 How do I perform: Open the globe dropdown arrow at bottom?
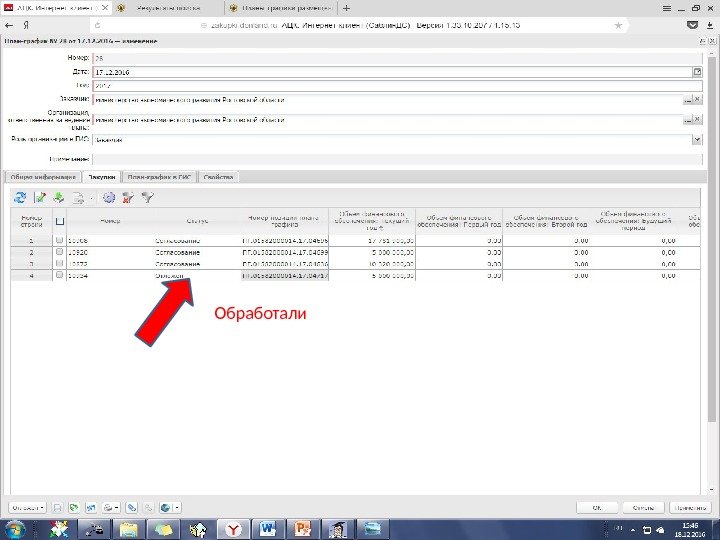pos(177,507)
